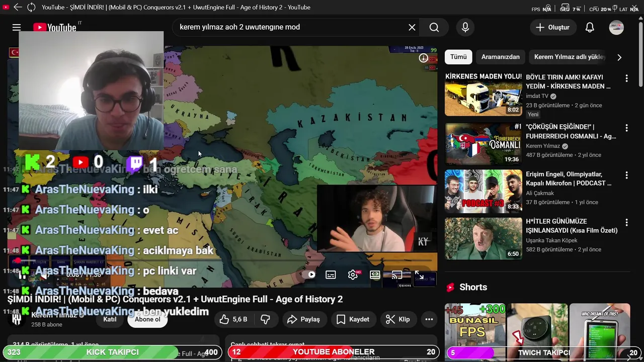The image size is (644, 362).
Task: Open options menu for Uşanka Takan Köpek video
Action: (x=626, y=222)
